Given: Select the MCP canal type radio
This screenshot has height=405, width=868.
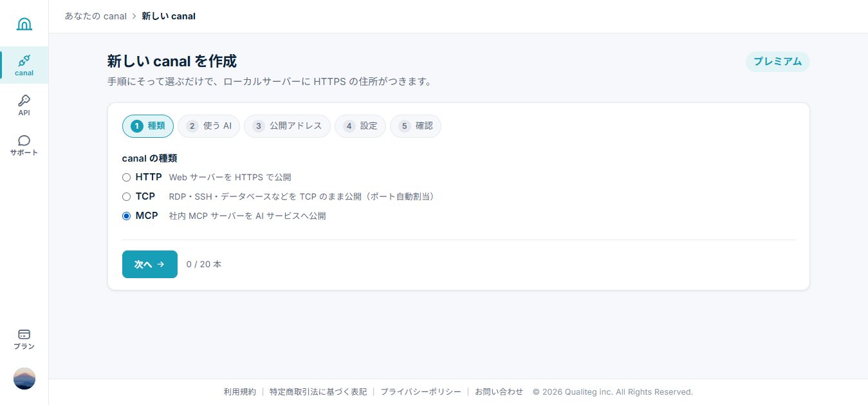Looking at the screenshot, I should [x=127, y=216].
